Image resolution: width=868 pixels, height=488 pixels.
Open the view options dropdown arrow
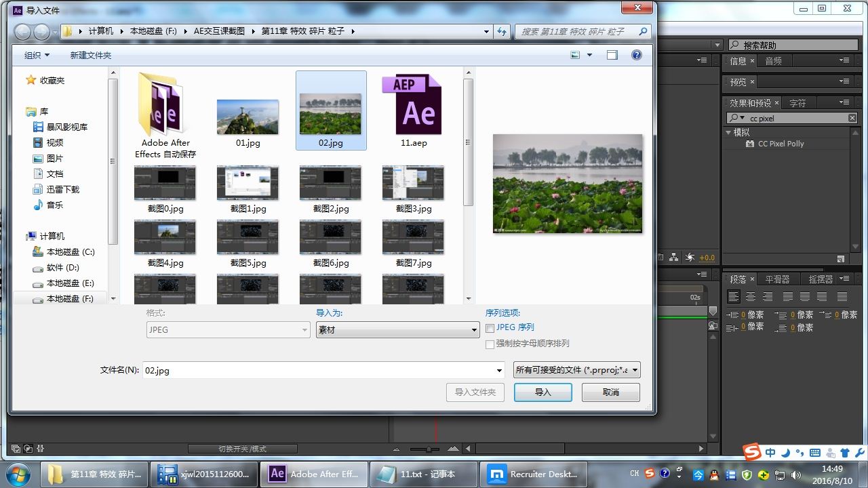[x=589, y=55]
